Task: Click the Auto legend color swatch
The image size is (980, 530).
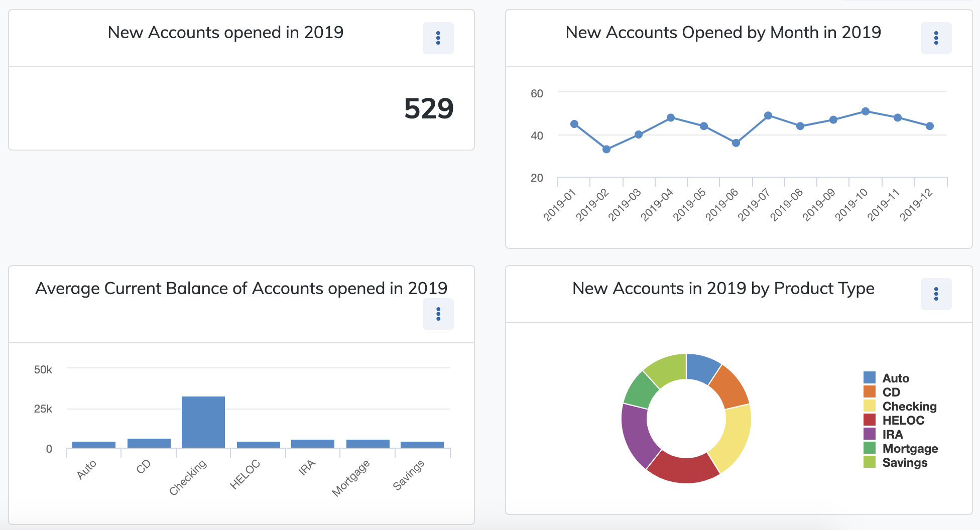Action: pos(870,377)
